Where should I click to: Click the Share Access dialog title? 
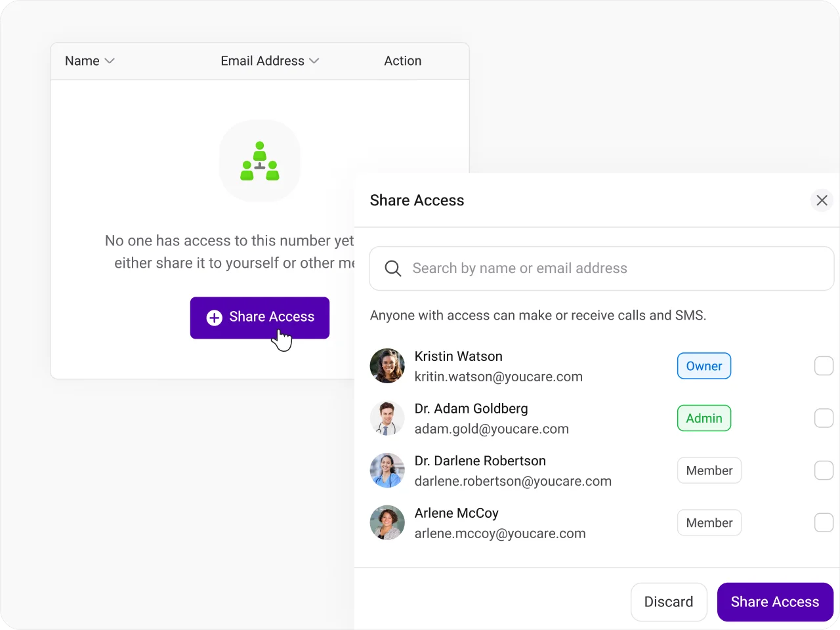pos(417,200)
